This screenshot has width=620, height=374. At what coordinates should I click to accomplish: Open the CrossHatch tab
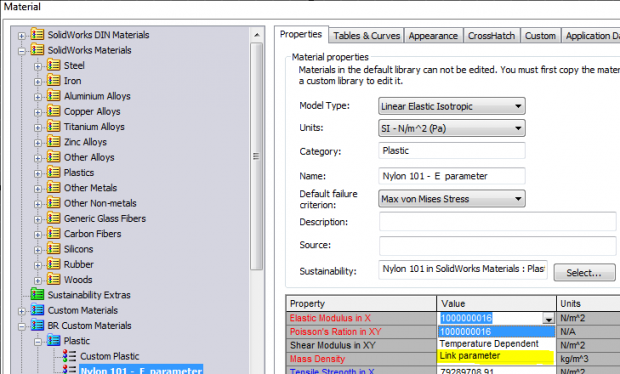point(491,36)
